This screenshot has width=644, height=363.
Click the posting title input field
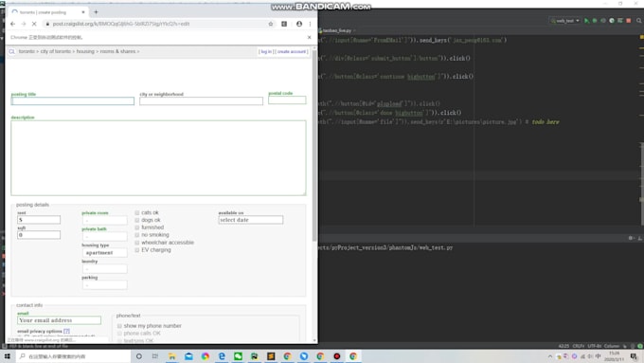click(x=73, y=101)
